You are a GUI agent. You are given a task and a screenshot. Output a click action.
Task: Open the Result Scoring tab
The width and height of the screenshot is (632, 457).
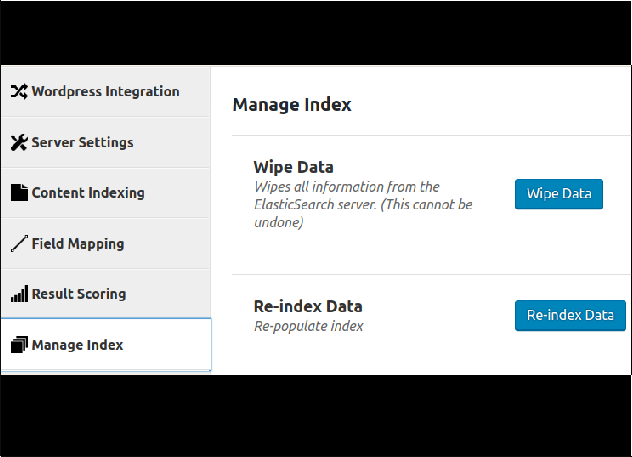tap(105, 294)
